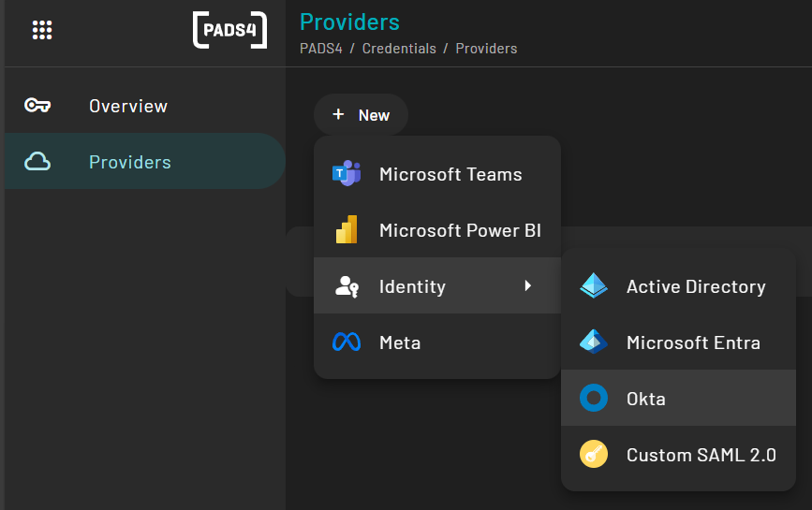This screenshot has height=510, width=812.
Task: Click the Active Directory pyramid icon
Action: [594, 285]
